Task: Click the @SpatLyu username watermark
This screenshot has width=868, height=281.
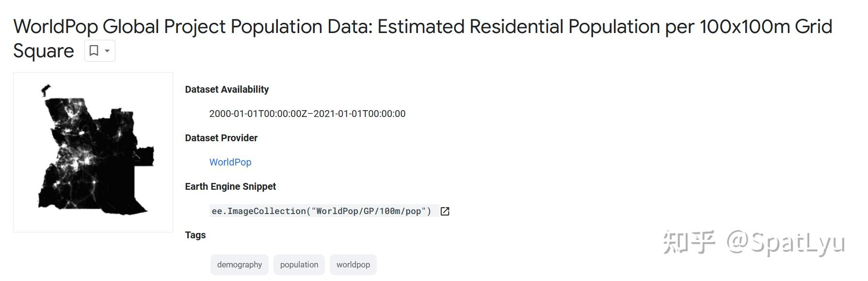Action: (x=786, y=243)
